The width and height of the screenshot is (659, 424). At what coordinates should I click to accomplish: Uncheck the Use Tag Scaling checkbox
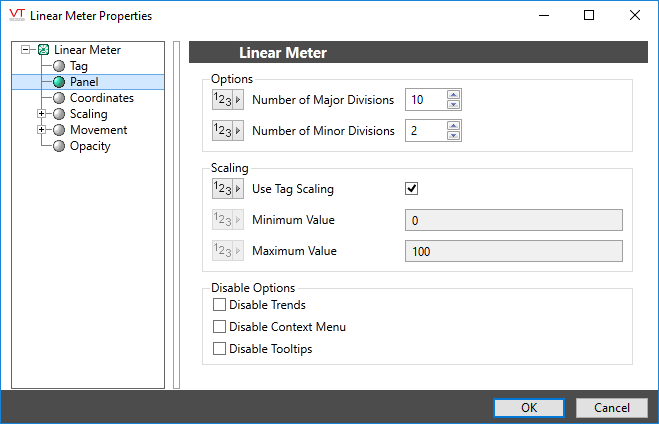point(411,188)
